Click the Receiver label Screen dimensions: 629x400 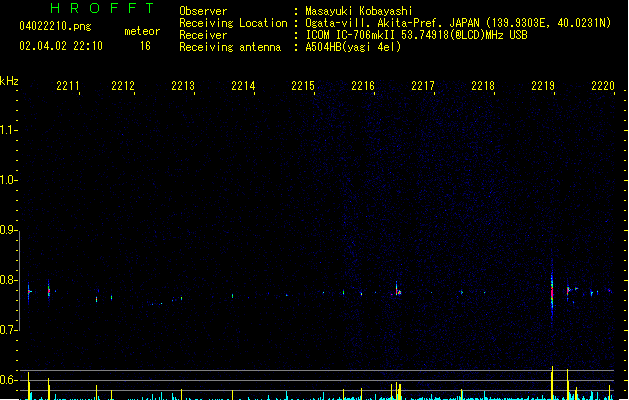[x=203, y=35]
